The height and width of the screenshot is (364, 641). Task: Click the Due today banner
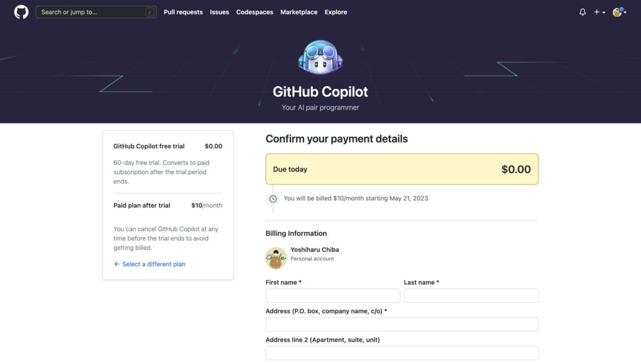(401, 169)
